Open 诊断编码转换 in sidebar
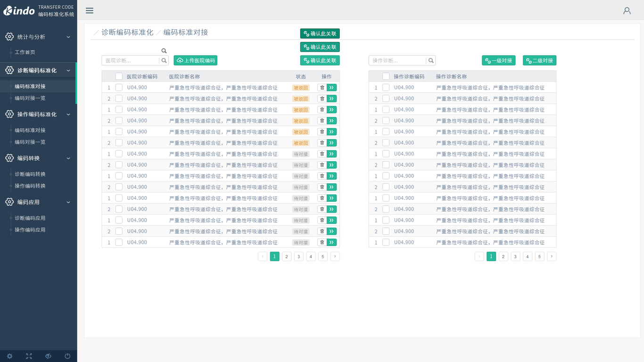 tap(30, 174)
